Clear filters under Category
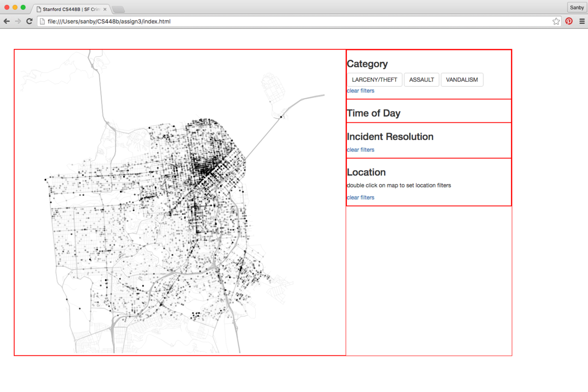Screen dimensions: 588x392 361,91
